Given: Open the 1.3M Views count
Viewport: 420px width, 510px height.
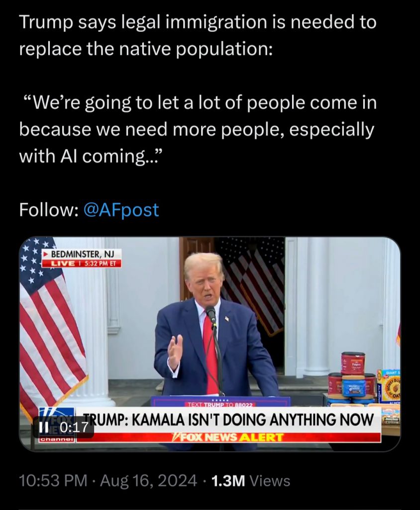Looking at the screenshot, I should point(251,481).
